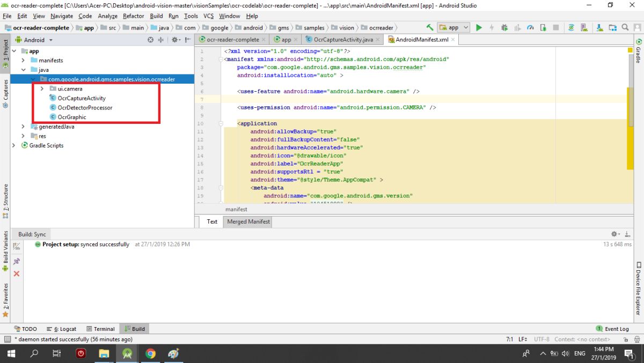The width and height of the screenshot is (644, 363).
Task: Click Attach debugger to Android process icon
Action: click(x=543, y=27)
